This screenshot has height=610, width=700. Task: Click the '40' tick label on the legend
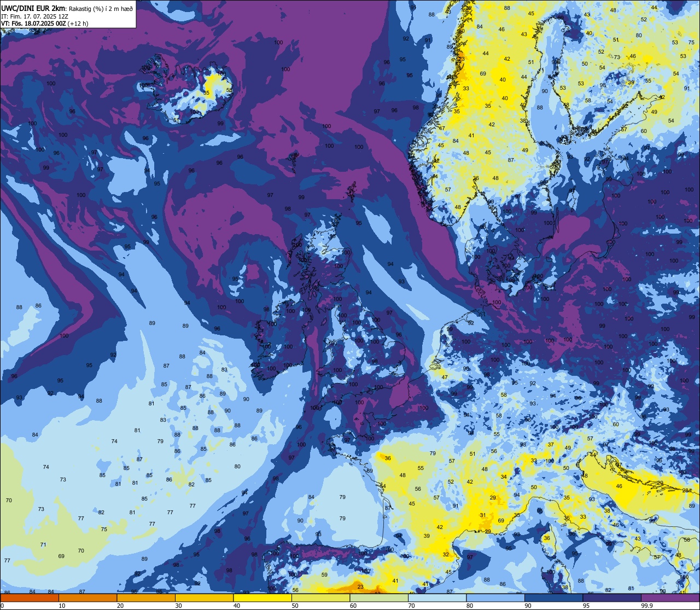tap(237, 606)
